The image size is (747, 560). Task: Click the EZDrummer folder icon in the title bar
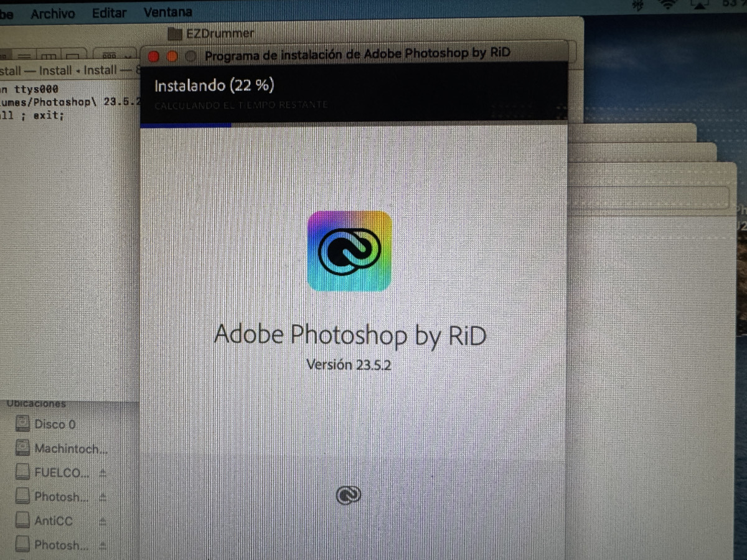click(176, 33)
